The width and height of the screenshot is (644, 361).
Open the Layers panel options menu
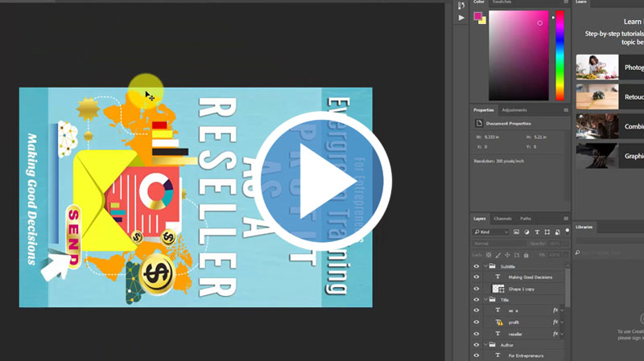[x=566, y=219]
